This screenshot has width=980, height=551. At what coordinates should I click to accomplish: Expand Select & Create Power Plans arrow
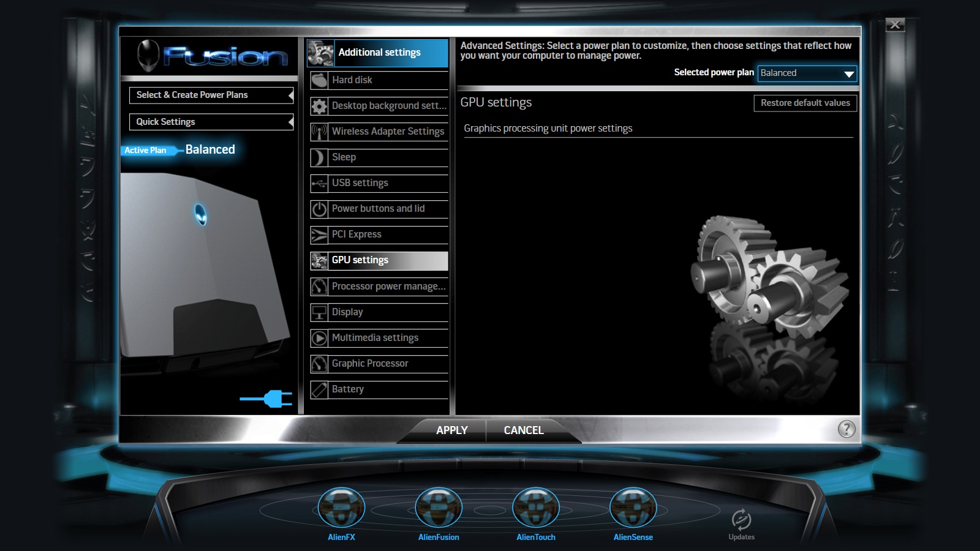[x=290, y=95]
